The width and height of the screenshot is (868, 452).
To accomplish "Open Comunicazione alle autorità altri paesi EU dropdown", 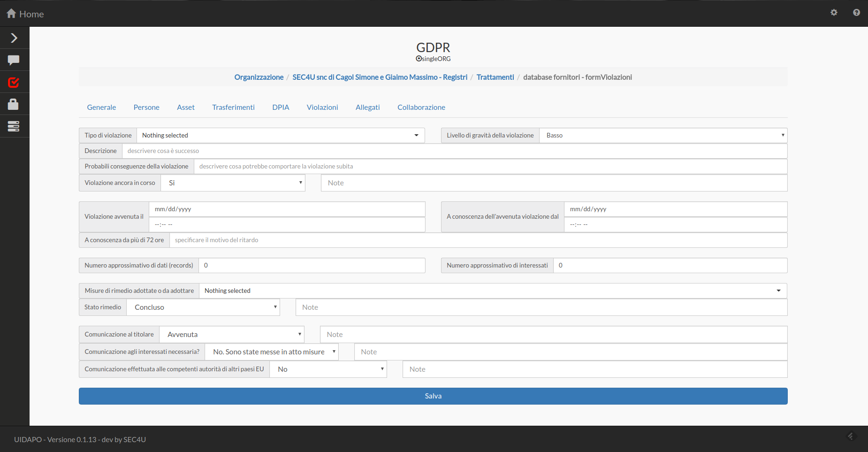I will pos(328,369).
